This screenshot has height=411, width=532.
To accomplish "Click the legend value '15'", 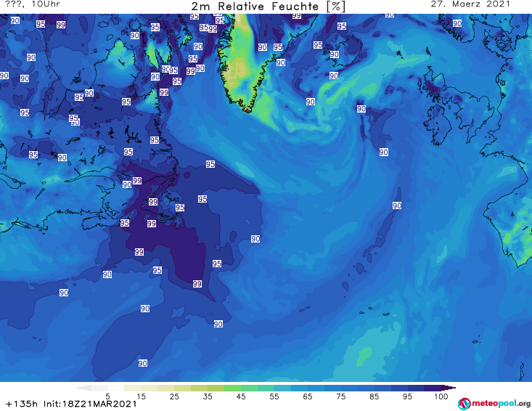I will (x=141, y=396).
